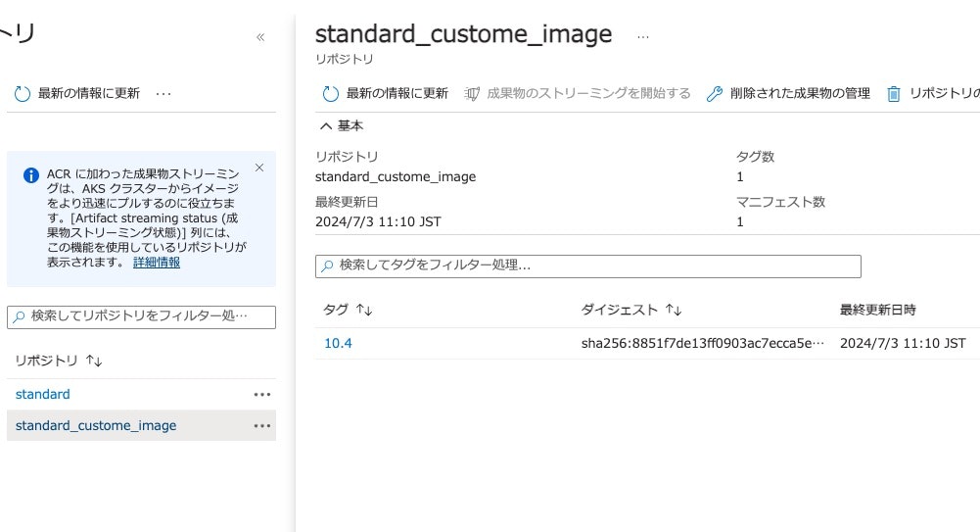Focus the tag filter search box
This screenshot has height=532, width=980.
tap(588, 266)
